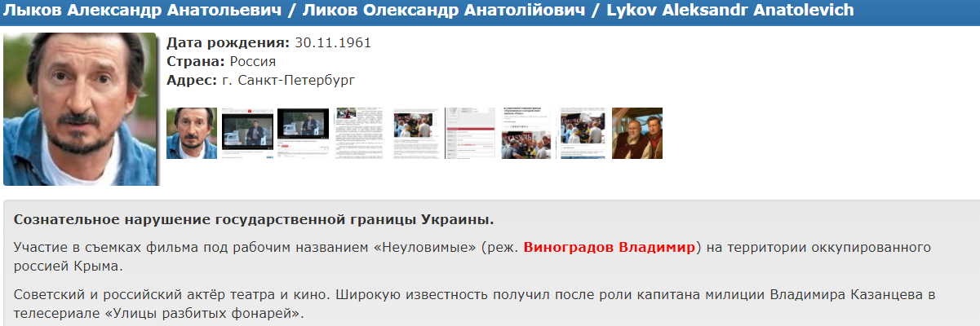The width and height of the screenshot is (980, 326).
Task: Click the Latin name Lykov Aleksandr Anatolevich
Action: [x=730, y=11]
